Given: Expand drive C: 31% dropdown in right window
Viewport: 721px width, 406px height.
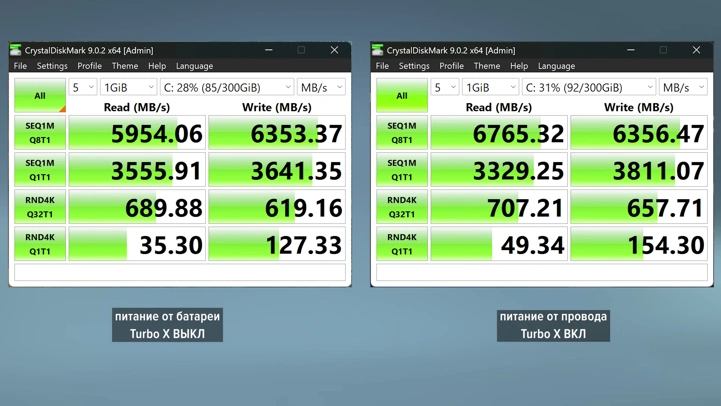Looking at the screenshot, I should coord(589,87).
